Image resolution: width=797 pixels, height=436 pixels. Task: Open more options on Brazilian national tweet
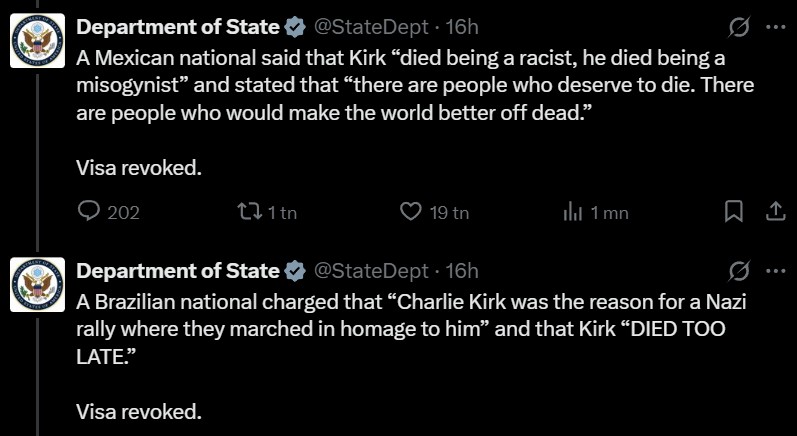(775, 271)
